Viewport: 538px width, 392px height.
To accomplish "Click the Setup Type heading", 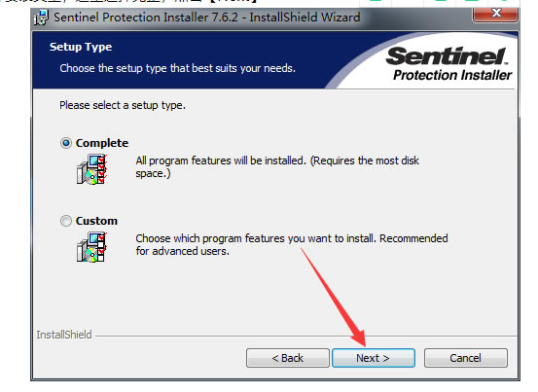I will coord(81,47).
